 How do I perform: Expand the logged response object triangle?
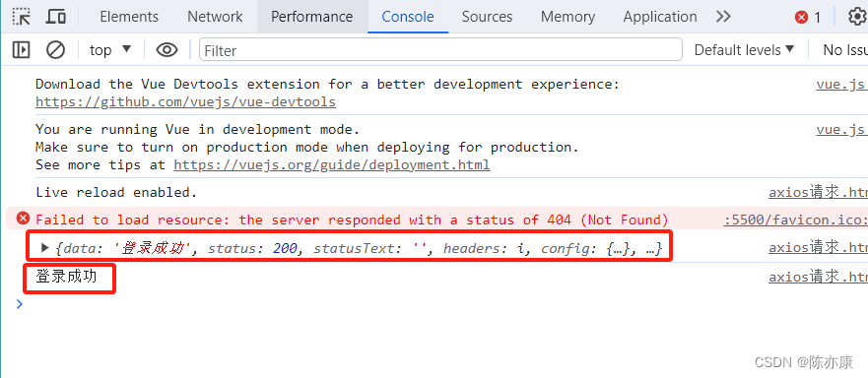pos(45,248)
